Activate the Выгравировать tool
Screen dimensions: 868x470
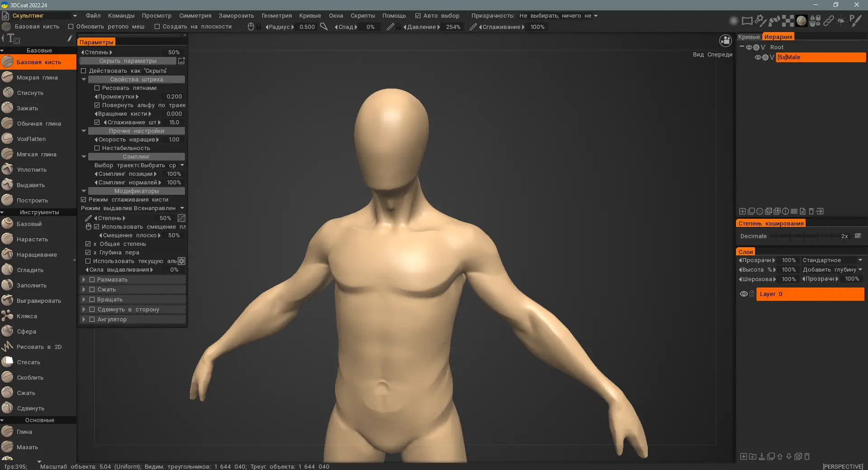[x=38, y=301]
